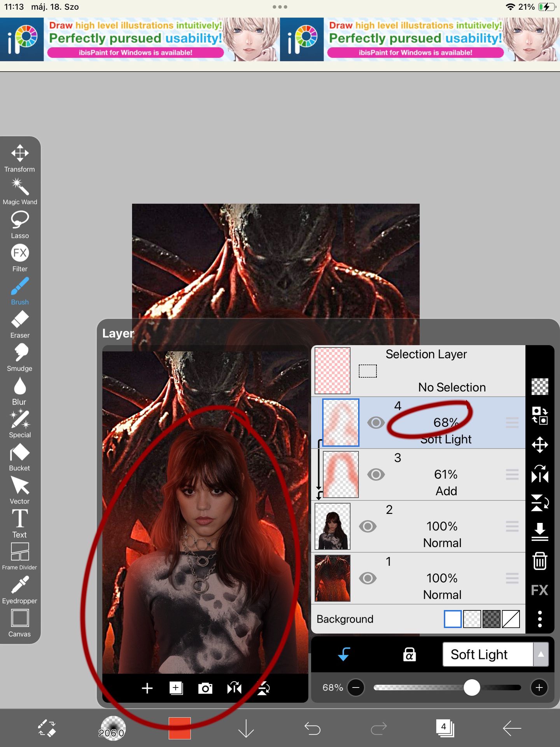Add a special layer with boxed plus
The image size is (560, 747).
(x=176, y=688)
